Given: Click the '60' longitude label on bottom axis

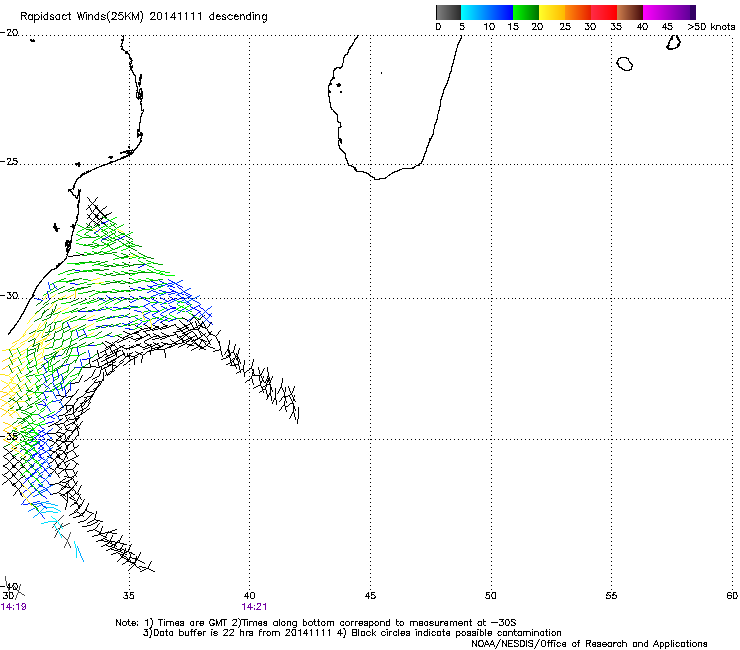Looking at the screenshot, I should pyautogui.click(x=732, y=596).
